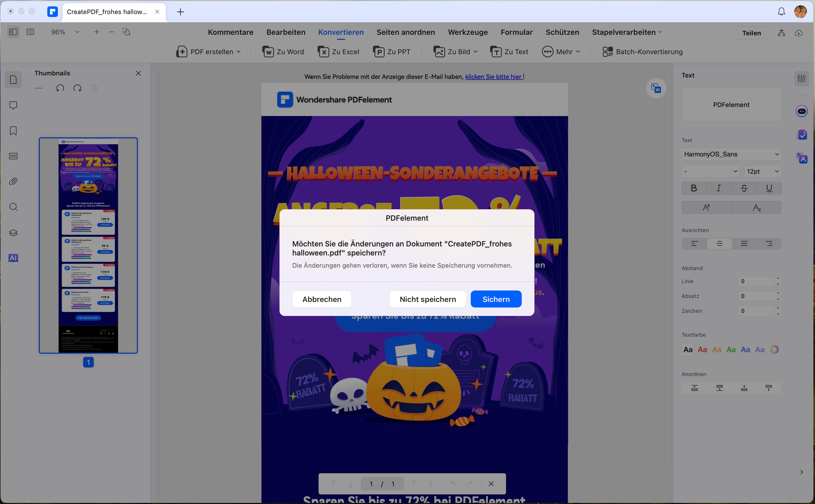The width and height of the screenshot is (815, 504).
Task: Toggle italic text formatting
Action: tap(719, 188)
